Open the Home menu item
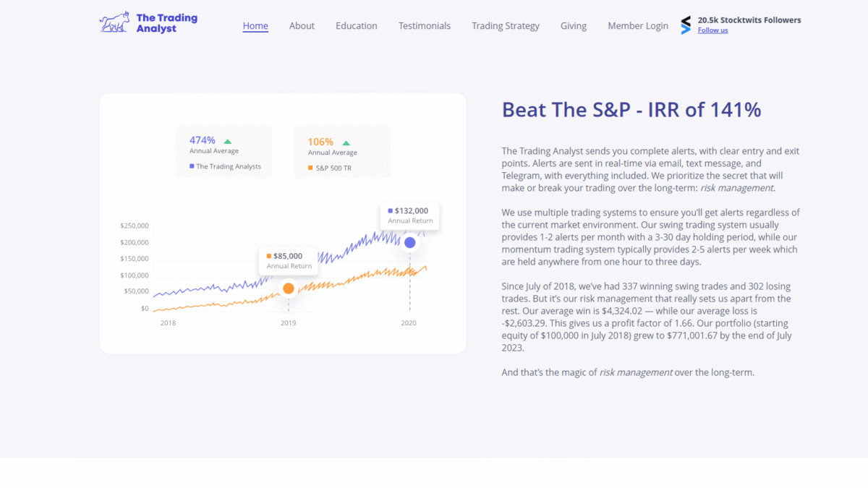 click(x=255, y=26)
